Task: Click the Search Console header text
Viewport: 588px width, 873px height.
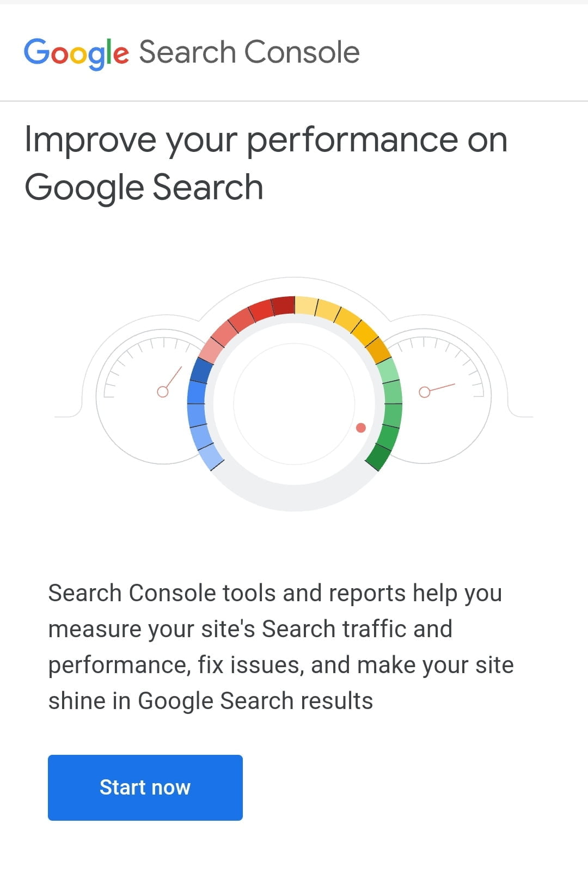Action: [249, 52]
